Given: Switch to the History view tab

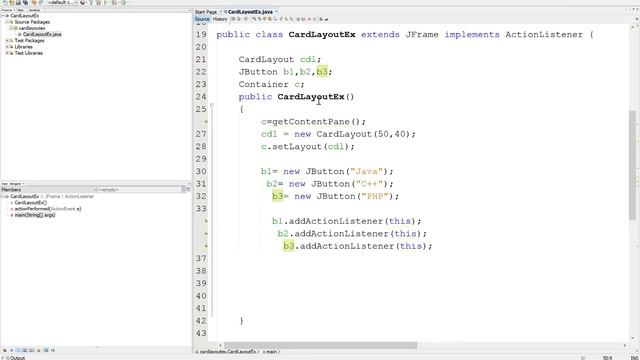Looking at the screenshot, I should point(220,19).
